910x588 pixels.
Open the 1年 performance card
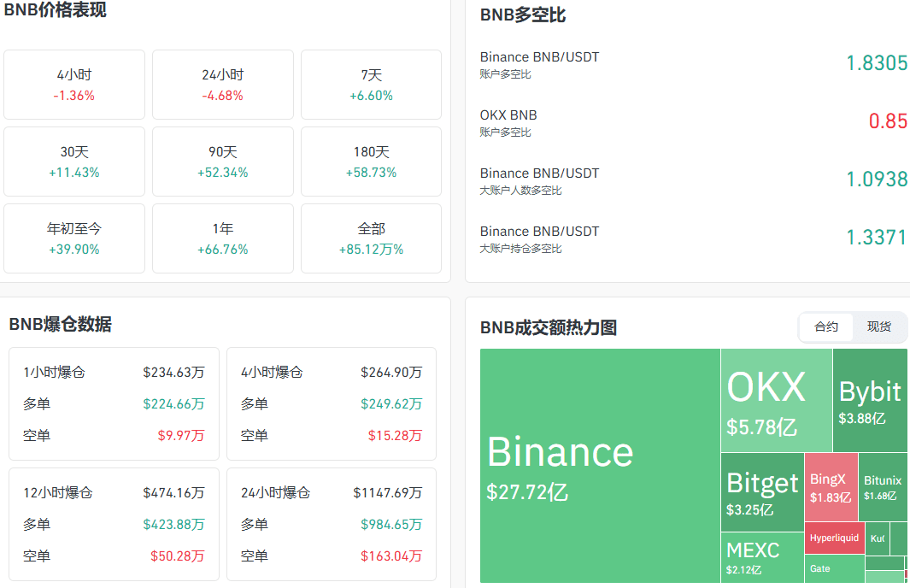click(223, 238)
